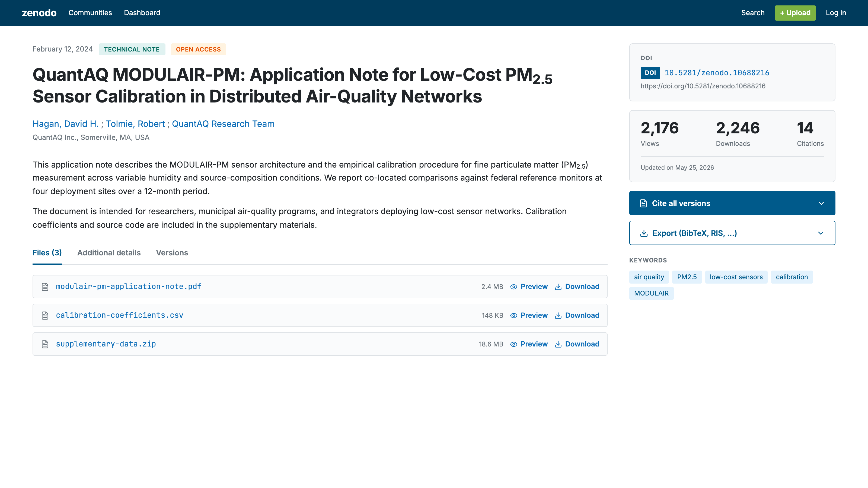The image size is (868, 488).
Task: Click file icon beside modulair-pm-application-note.pdf
Action: click(x=45, y=287)
